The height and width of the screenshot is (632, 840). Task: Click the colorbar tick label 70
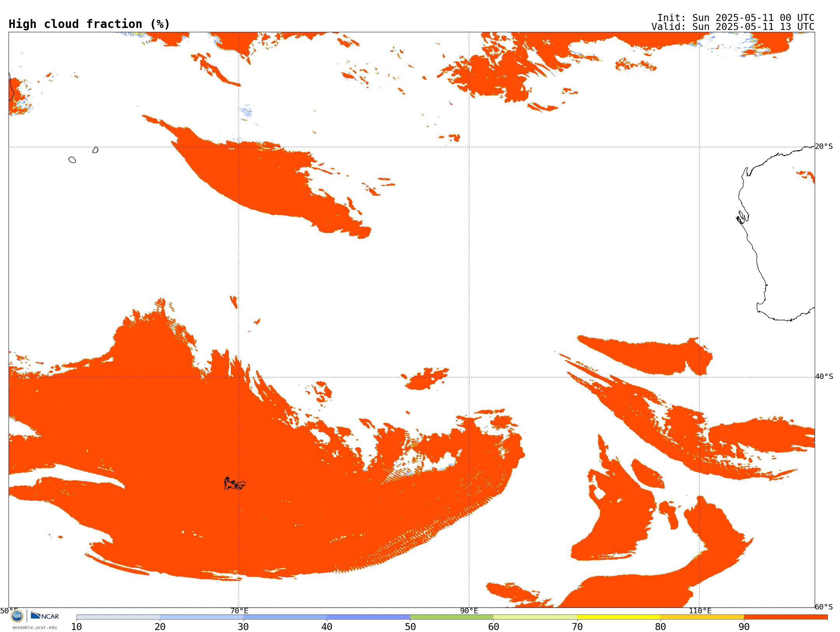click(577, 627)
